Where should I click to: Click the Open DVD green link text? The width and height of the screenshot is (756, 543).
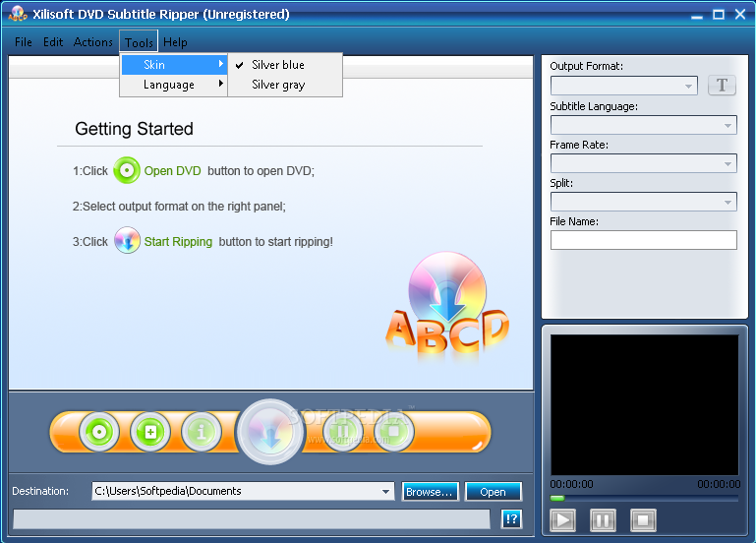(173, 171)
